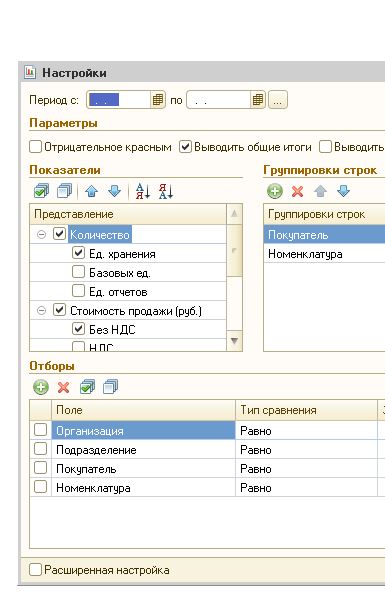Add new filter in Отборы toolbar
Image resolution: width=385 pixels, height=616 pixels.
point(41,387)
